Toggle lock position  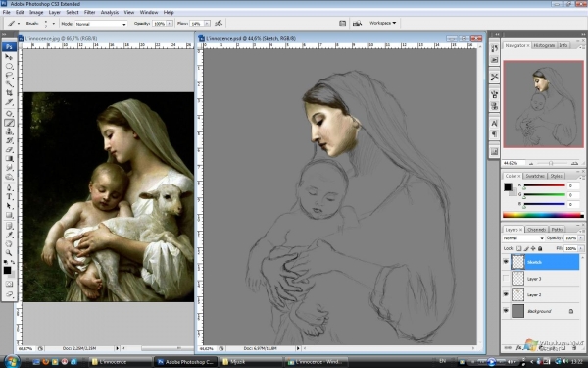tap(533, 248)
